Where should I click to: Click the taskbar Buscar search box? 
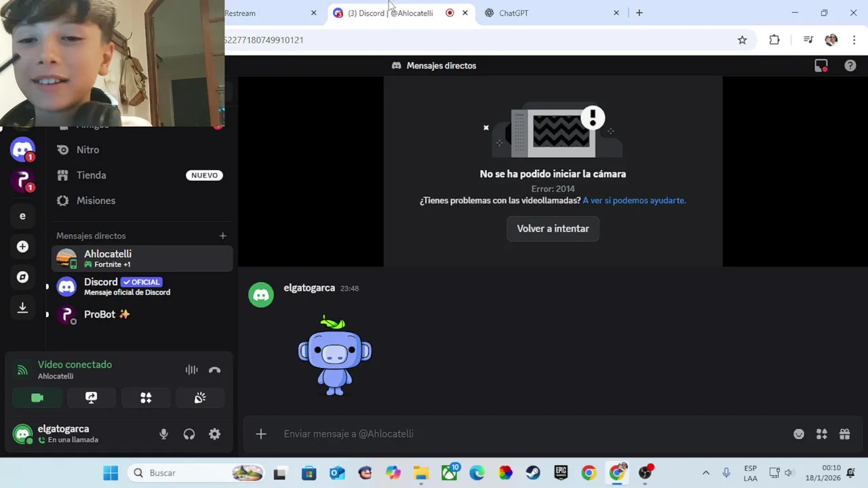pyautogui.click(x=196, y=473)
